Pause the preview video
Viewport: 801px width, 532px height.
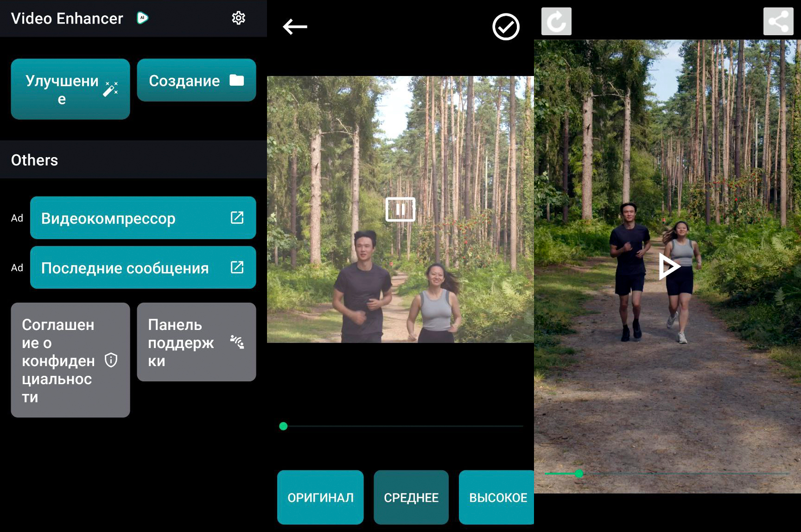click(x=400, y=209)
